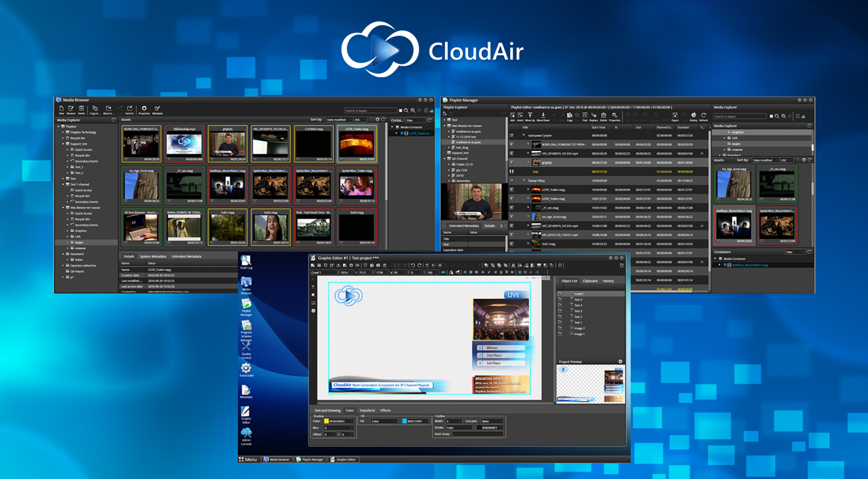Click the Send to button in Media Browser

point(130,108)
